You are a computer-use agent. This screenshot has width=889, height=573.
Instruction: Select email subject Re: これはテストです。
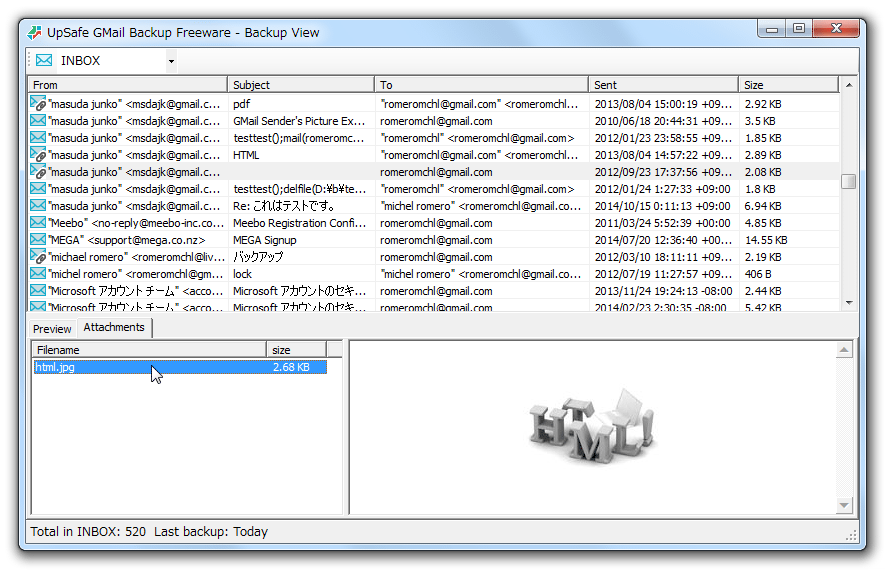tap(283, 206)
